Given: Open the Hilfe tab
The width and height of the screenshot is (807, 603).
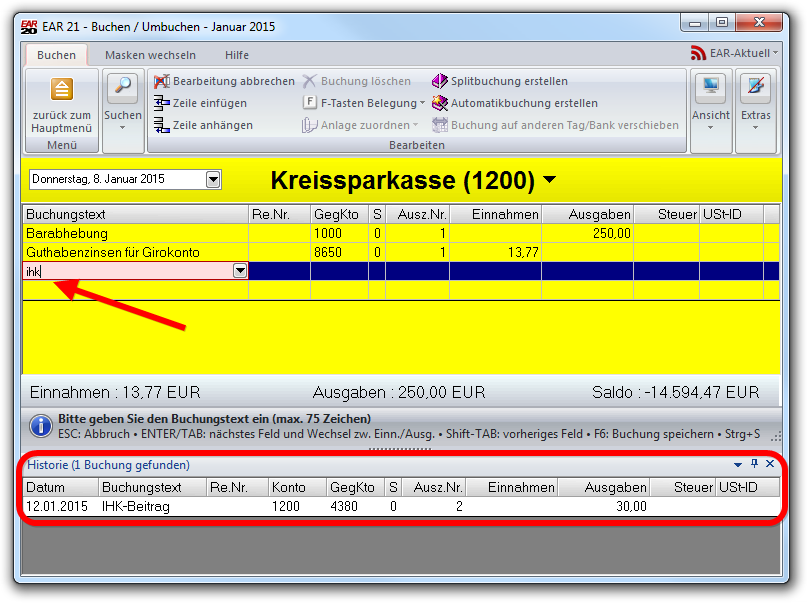Looking at the screenshot, I should 237,55.
